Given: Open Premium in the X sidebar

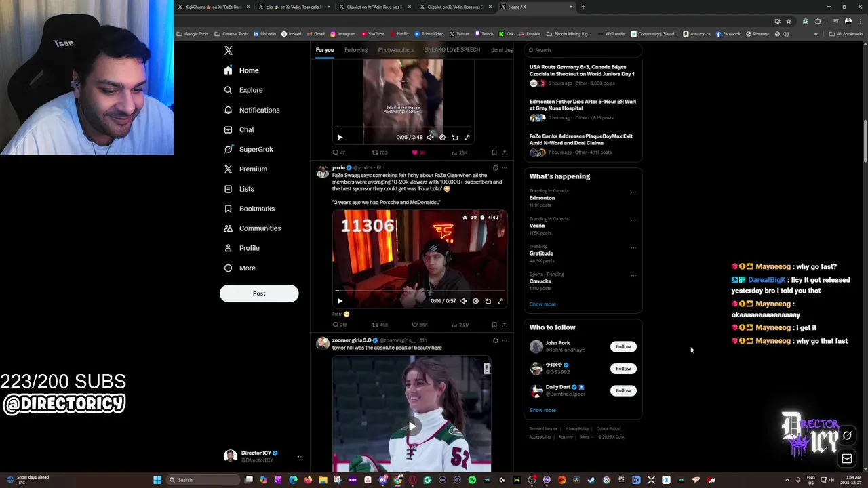Looking at the screenshot, I should [245, 169].
